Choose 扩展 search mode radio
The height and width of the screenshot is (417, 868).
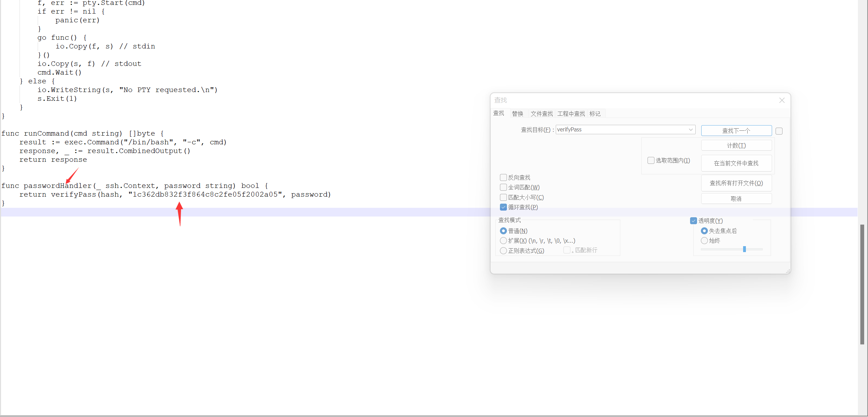(503, 241)
